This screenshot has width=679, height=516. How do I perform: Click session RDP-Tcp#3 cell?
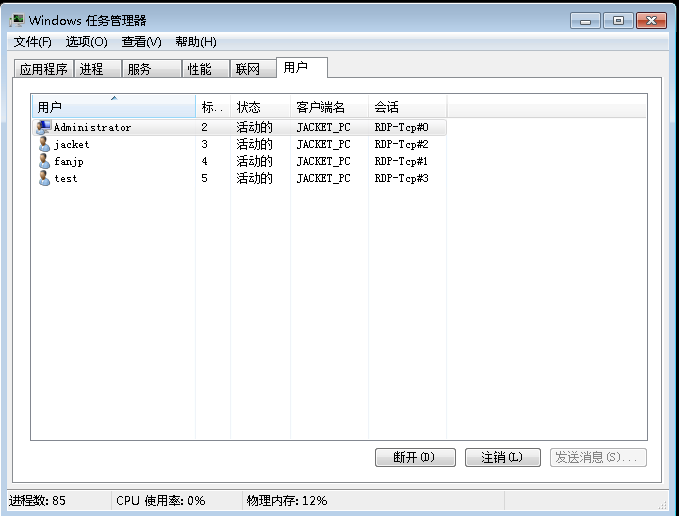(x=401, y=178)
